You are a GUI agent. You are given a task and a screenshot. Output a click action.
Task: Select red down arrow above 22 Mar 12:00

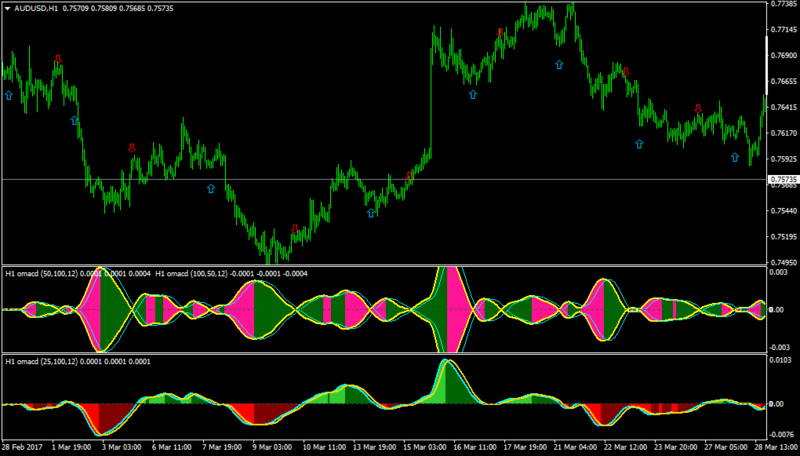click(x=627, y=72)
